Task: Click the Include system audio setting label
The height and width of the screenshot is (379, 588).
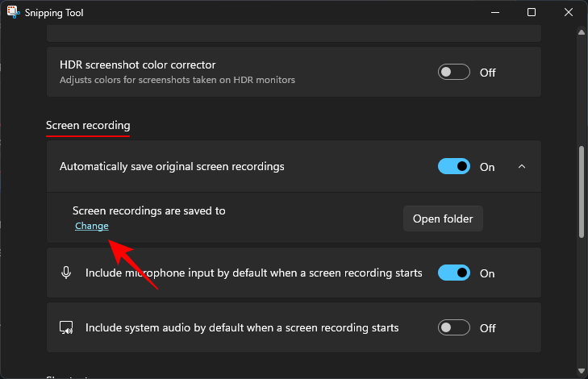Action: 242,328
